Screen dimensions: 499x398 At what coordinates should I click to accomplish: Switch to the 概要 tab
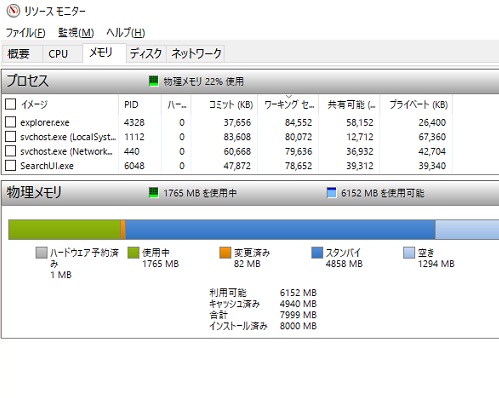point(21,54)
